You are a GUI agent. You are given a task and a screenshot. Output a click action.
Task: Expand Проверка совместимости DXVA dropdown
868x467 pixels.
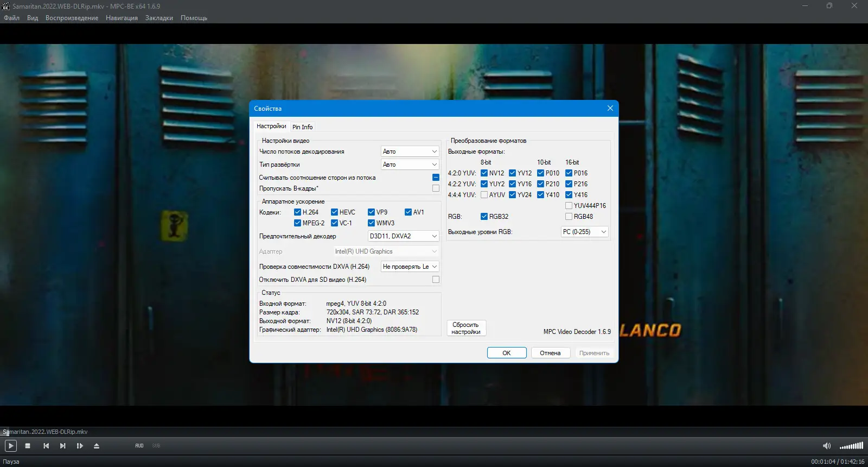point(410,267)
